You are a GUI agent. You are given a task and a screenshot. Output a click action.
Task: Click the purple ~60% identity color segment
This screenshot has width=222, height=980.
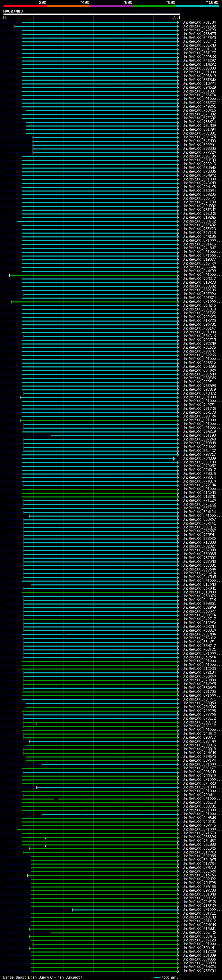111,7
